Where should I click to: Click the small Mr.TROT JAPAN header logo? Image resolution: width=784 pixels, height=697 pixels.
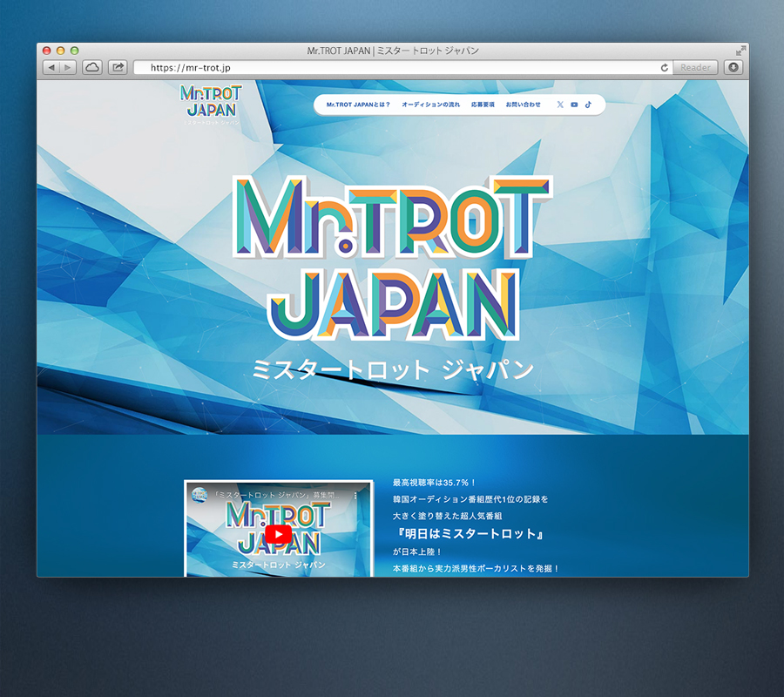[210, 104]
